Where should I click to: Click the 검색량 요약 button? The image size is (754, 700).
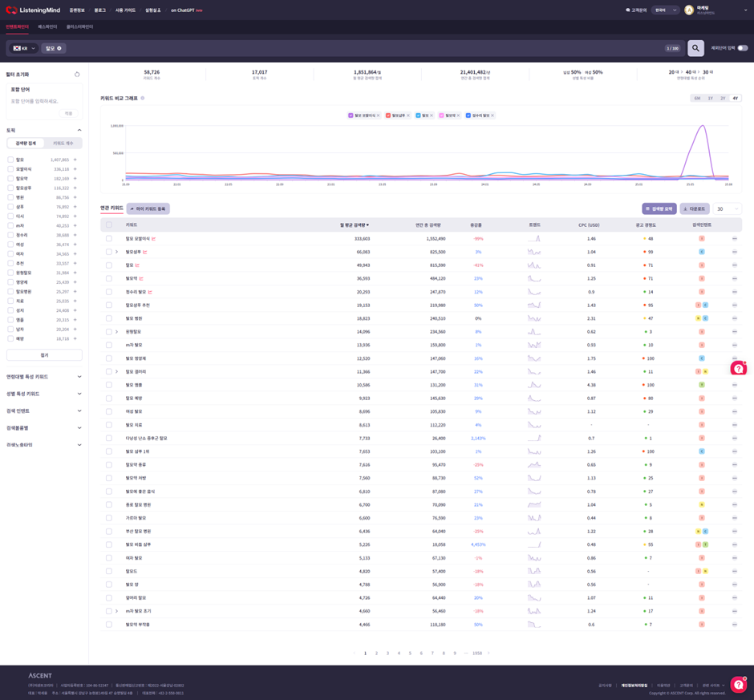[659, 208]
